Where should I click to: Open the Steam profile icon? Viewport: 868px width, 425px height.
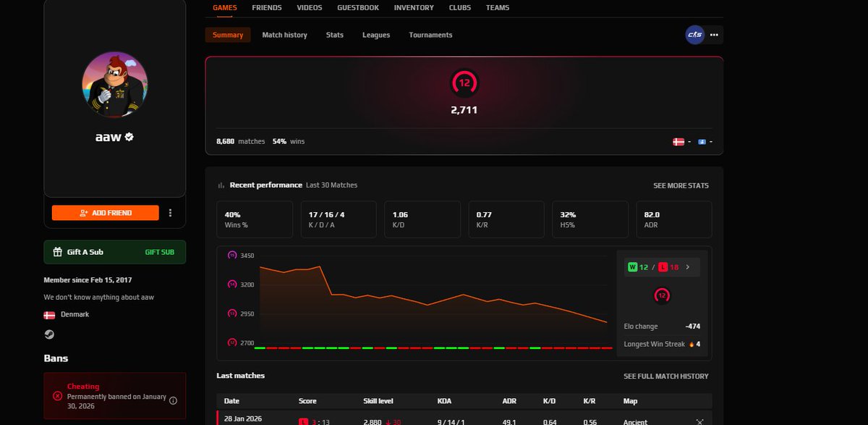[49, 334]
